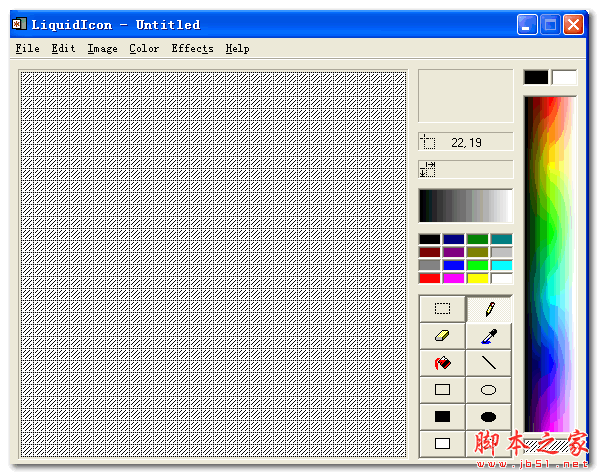Close the LiquidIcon window
600x475 pixels.
(573, 25)
